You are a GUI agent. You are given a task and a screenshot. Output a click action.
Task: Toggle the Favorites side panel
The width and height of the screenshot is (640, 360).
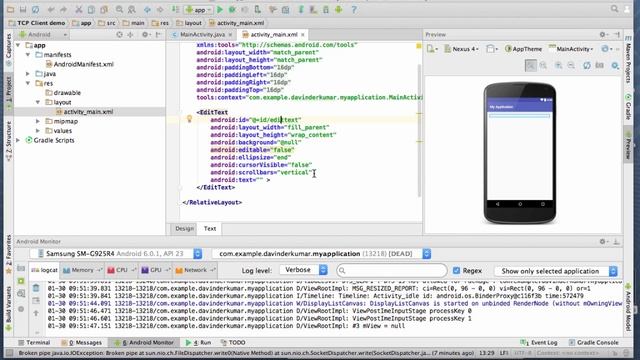9,253
